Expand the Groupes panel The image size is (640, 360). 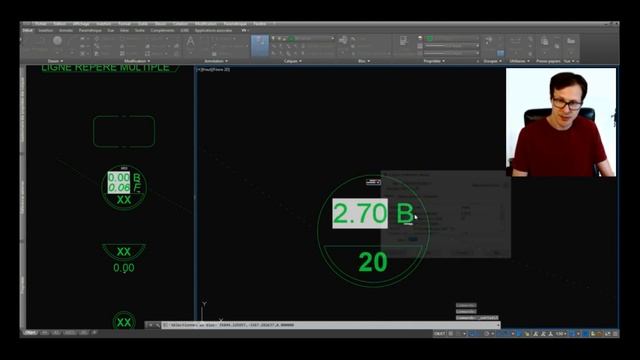(493, 61)
